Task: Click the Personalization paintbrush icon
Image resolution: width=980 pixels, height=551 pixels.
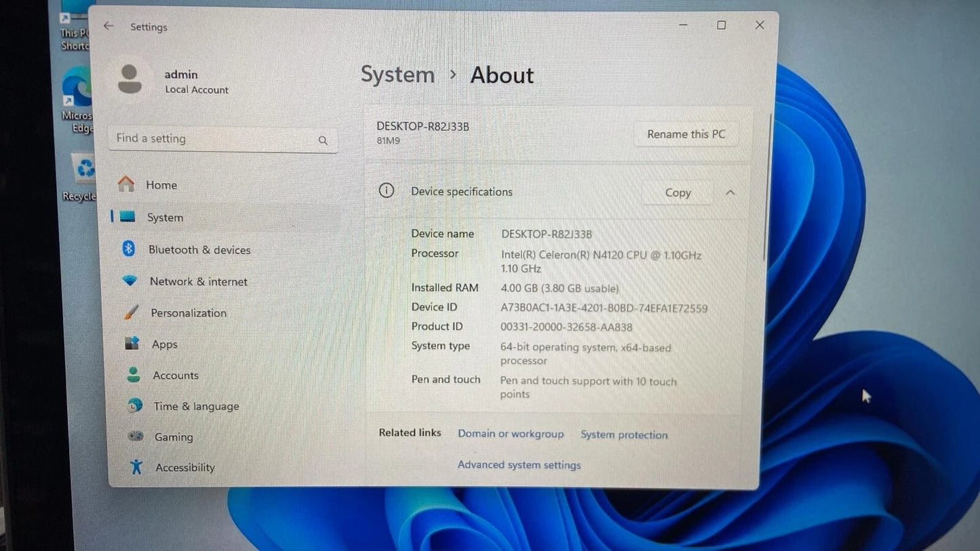Action: [132, 312]
